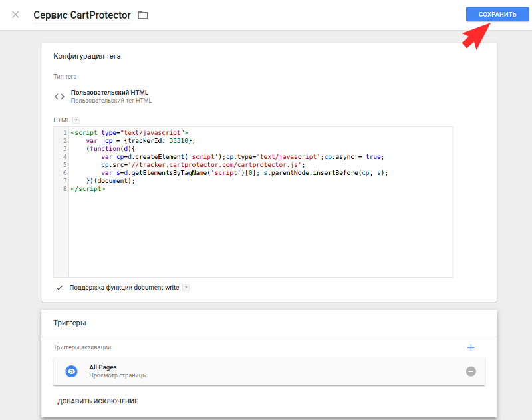532x420 pixels.
Task: Click line number 1 in code gutter
Action: (65, 132)
